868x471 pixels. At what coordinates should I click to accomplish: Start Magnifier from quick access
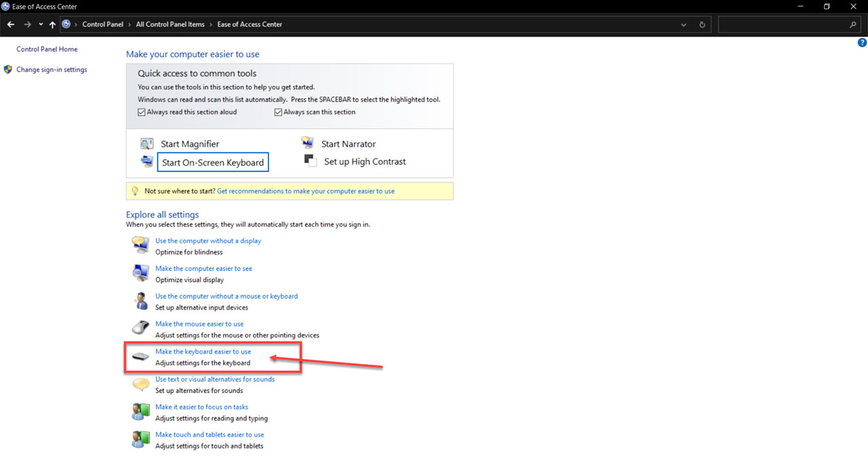190,144
